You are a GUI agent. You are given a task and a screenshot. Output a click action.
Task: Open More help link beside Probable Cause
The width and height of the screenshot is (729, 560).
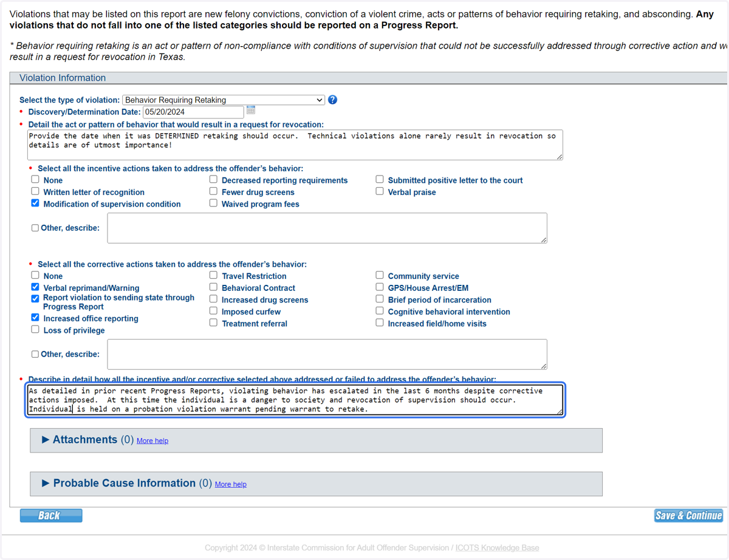(x=231, y=485)
